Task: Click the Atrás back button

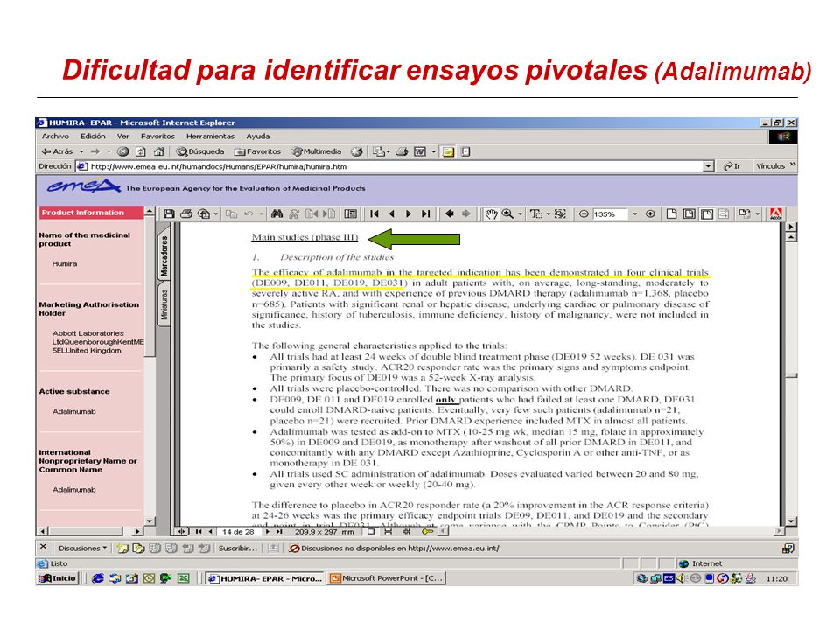Action: tap(58, 151)
